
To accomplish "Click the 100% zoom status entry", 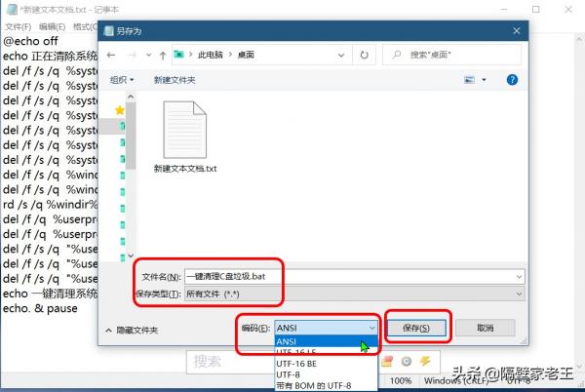I will click(x=401, y=381).
